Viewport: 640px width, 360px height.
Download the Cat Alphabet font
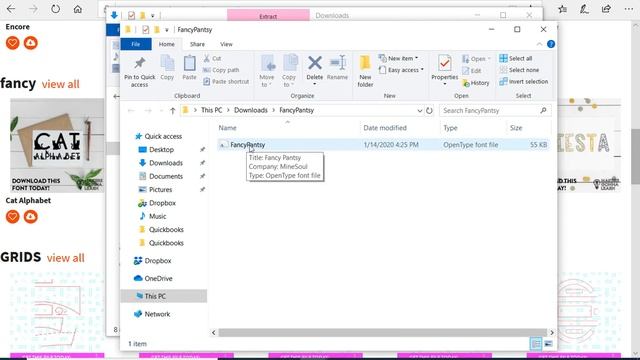(31, 217)
